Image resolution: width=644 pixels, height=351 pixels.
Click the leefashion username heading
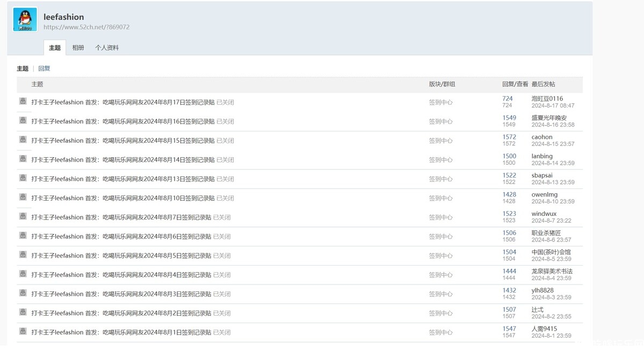click(64, 17)
